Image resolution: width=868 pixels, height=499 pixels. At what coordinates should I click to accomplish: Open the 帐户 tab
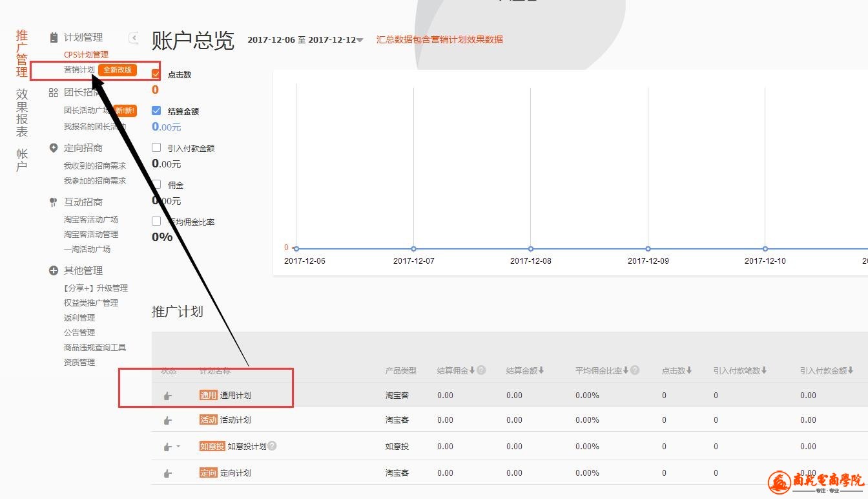(22, 160)
